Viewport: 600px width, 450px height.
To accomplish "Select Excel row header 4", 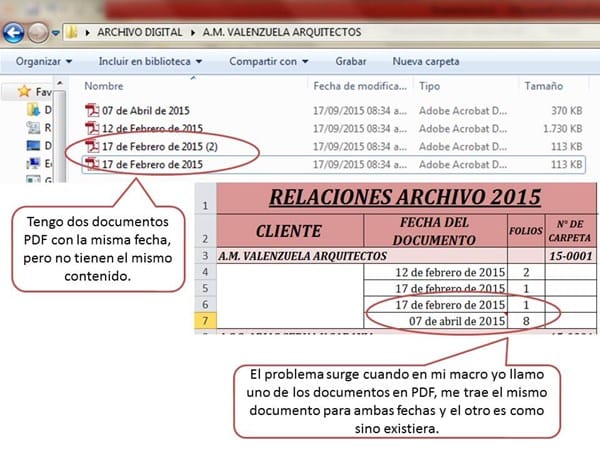I will coord(205,272).
